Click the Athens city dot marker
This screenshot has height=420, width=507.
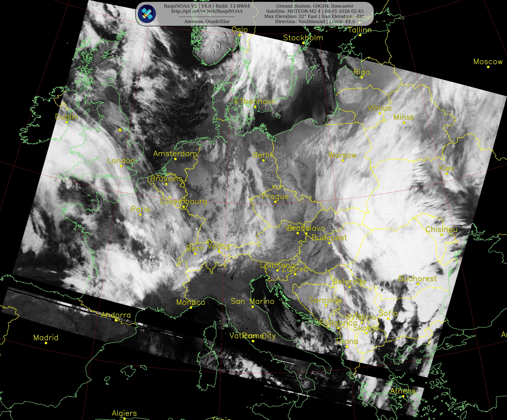[x=403, y=396]
